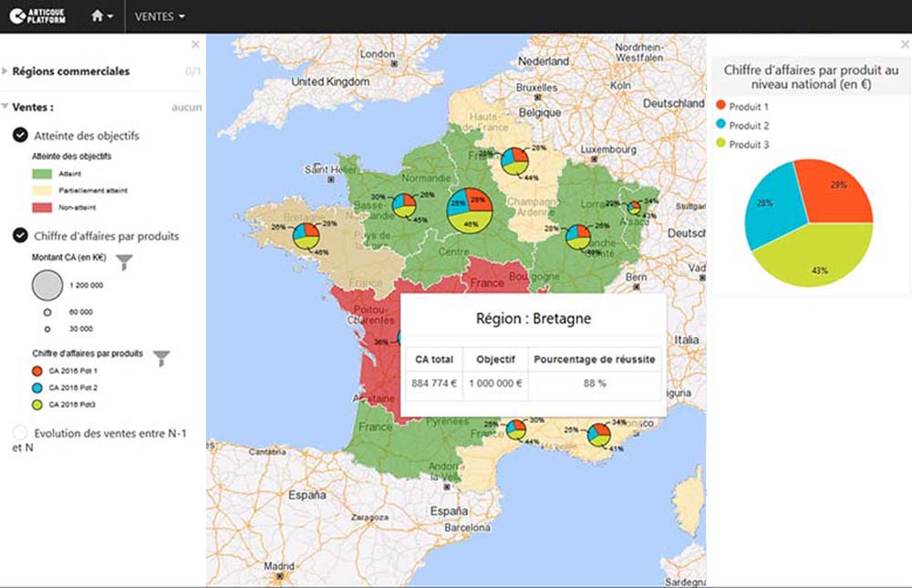
Task: Click the Atteinte des objectifs legend heading
Action: (x=71, y=156)
